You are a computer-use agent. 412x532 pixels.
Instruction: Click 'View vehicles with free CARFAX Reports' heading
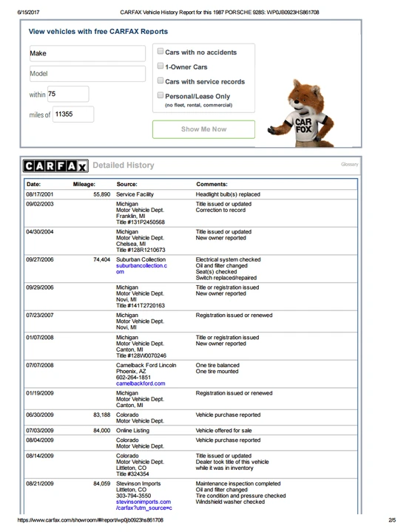[98, 32]
